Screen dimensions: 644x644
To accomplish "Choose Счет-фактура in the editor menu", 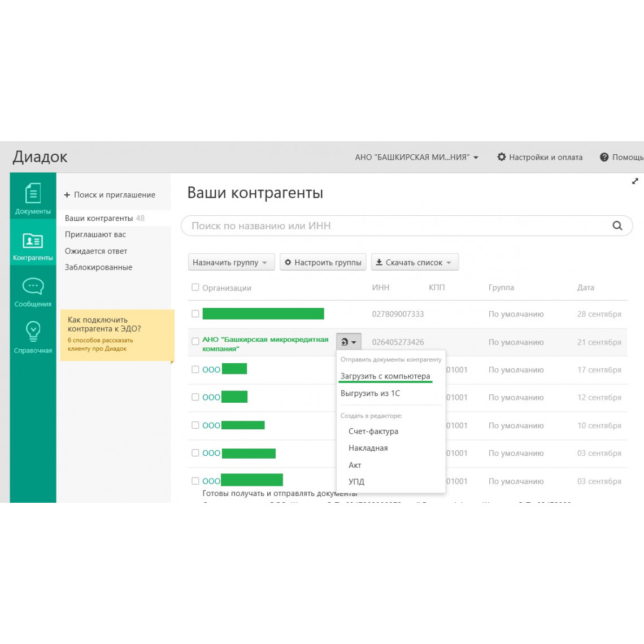I will (x=373, y=431).
